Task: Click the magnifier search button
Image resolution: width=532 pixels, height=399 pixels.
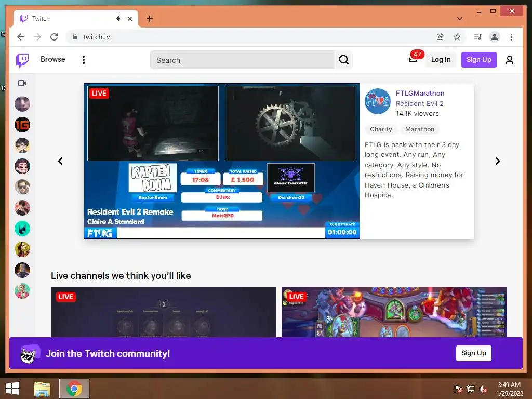Action: pyautogui.click(x=344, y=60)
